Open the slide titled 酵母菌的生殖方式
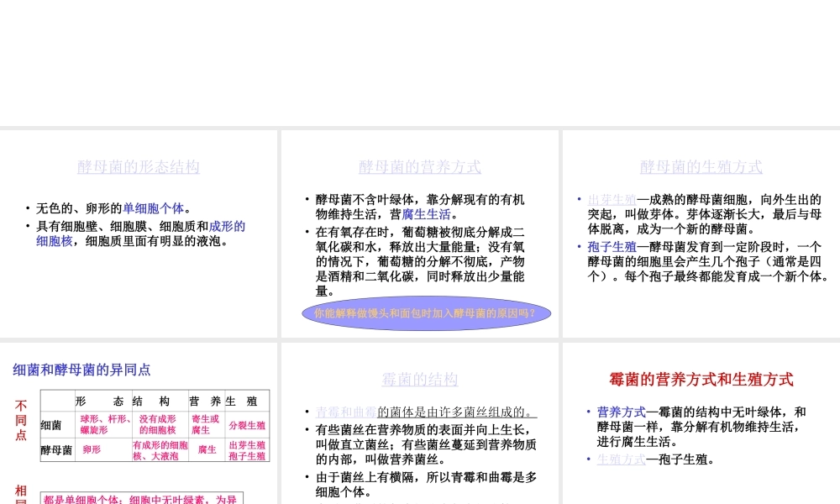Image resolution: width=840 pixels, height=504 pixels. [701, 166]
